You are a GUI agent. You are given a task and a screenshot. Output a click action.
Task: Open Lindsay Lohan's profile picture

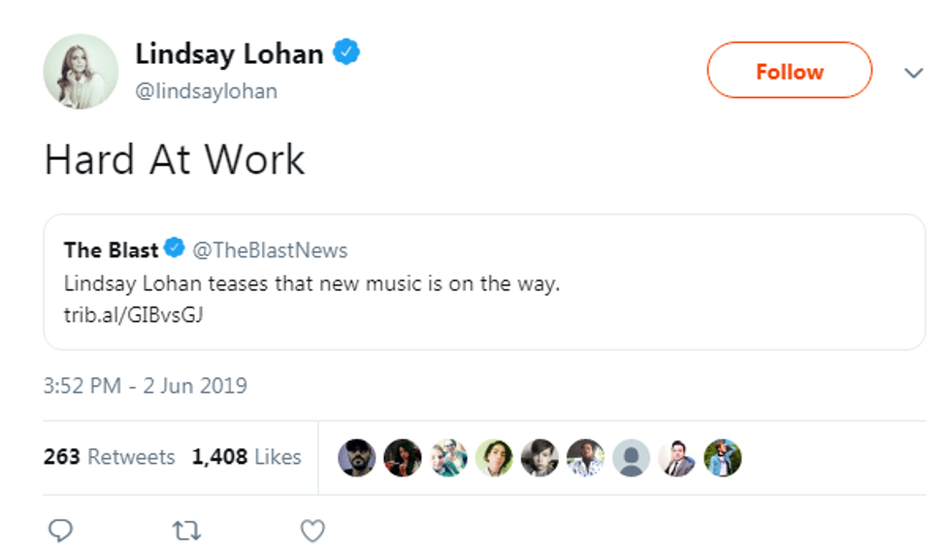click(81, 72)
